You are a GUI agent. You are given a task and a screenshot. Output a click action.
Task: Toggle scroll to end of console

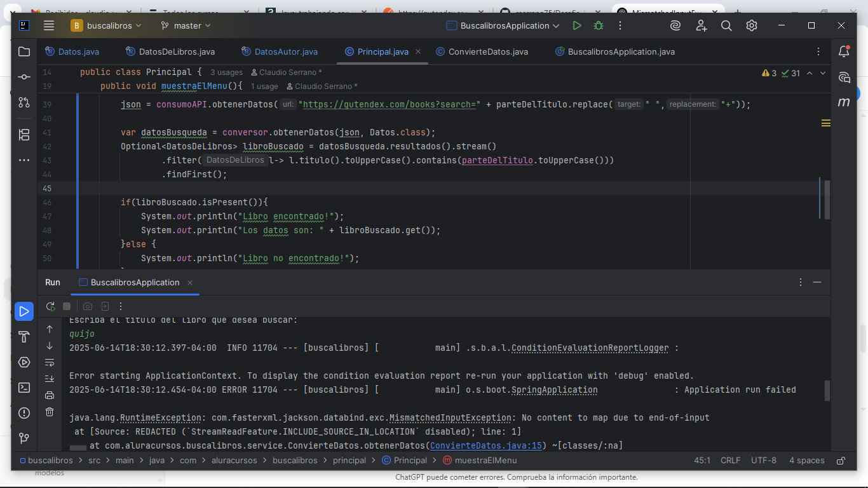tap(50, 379)
